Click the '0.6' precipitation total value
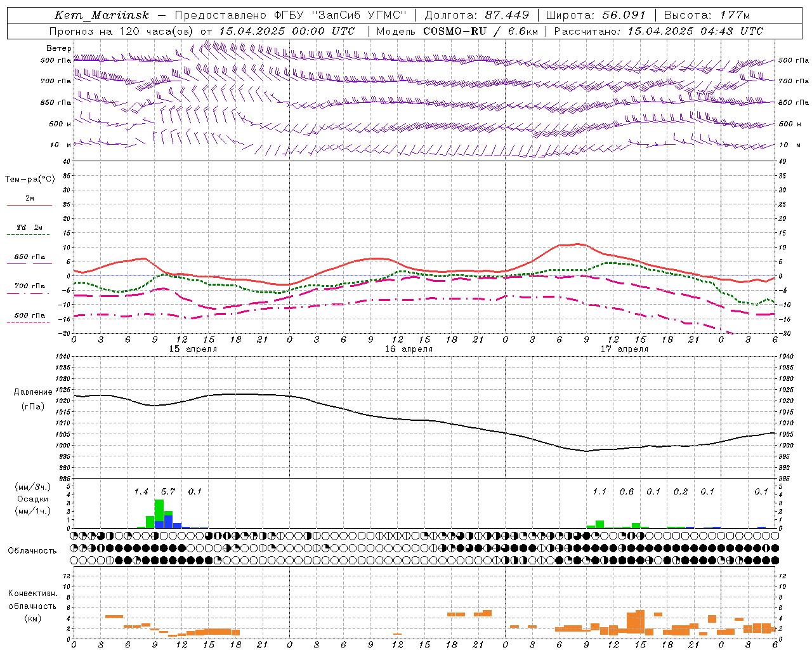Viewport: 812px width, 650px height. click(627, 491)
